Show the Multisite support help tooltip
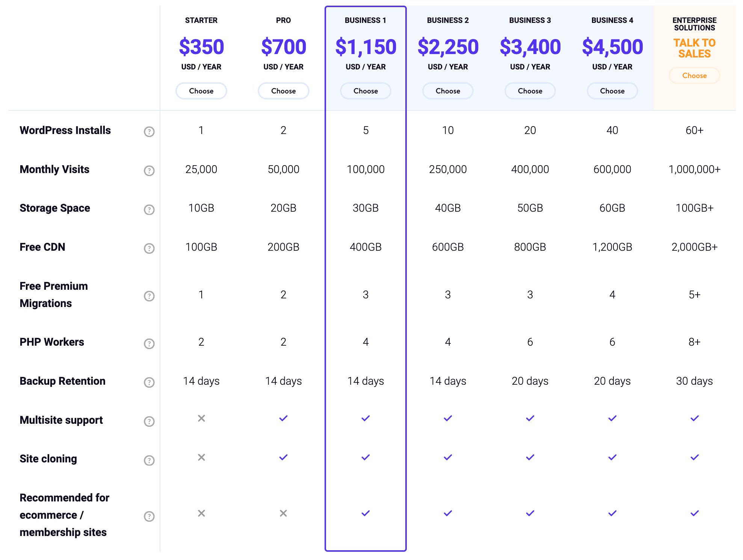743x560 pixels. 149,422
